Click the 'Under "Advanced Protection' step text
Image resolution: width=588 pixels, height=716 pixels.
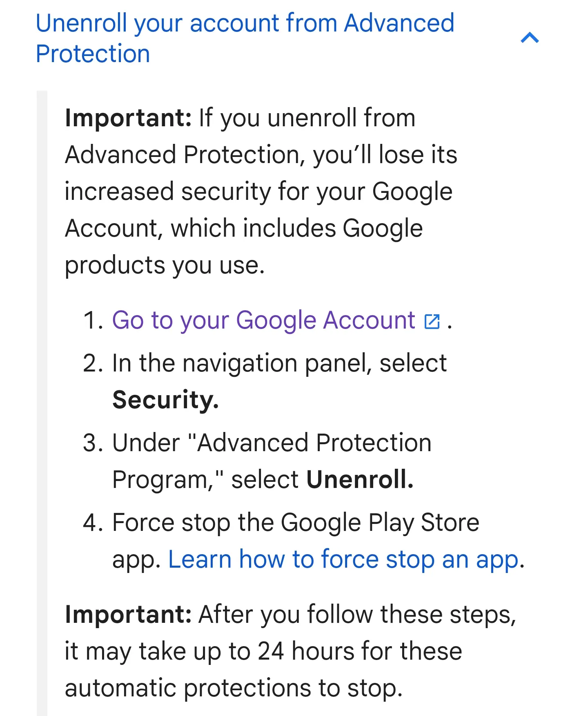click(x=272, y=443)
